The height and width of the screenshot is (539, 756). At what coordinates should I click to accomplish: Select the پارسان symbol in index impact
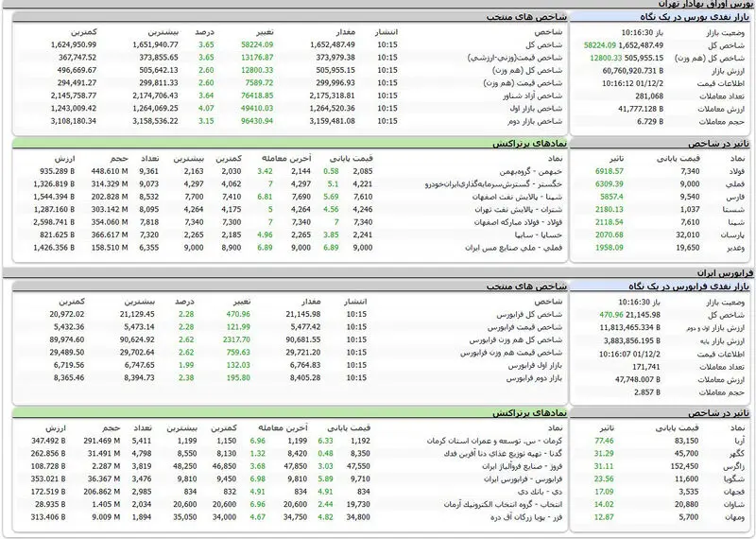pos(733,235)
